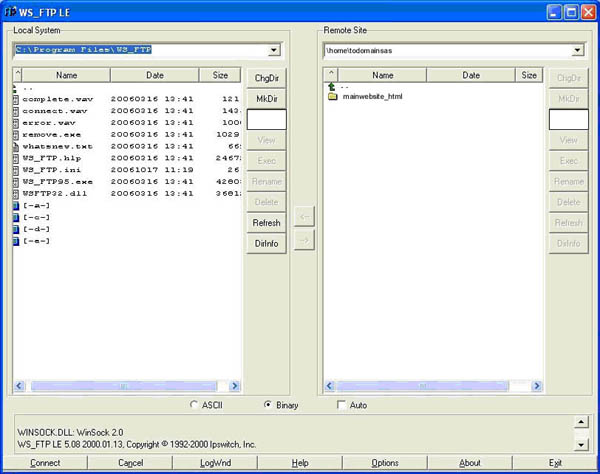Click the local DirInfo button

[x=267, y=243]
